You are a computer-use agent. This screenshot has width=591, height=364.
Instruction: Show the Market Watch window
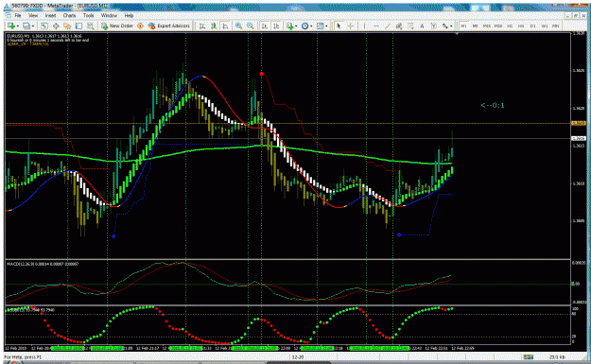tap(44, 26)
